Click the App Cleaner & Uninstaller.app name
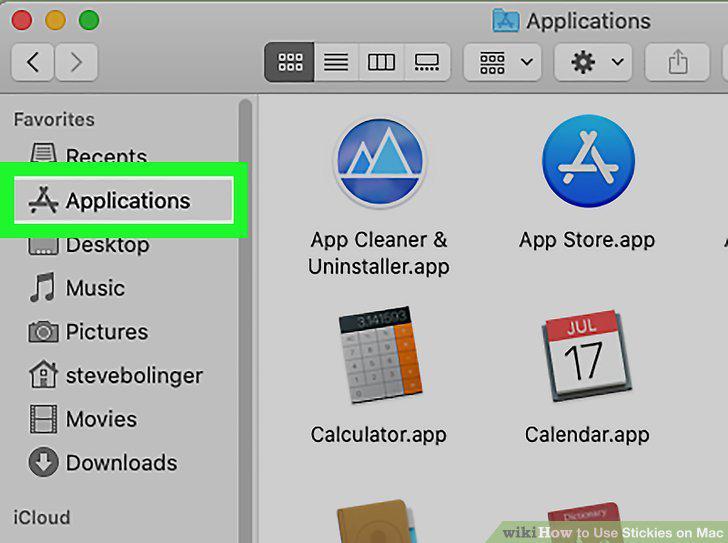This screenshot has width=728, height=543. point(379,253)
